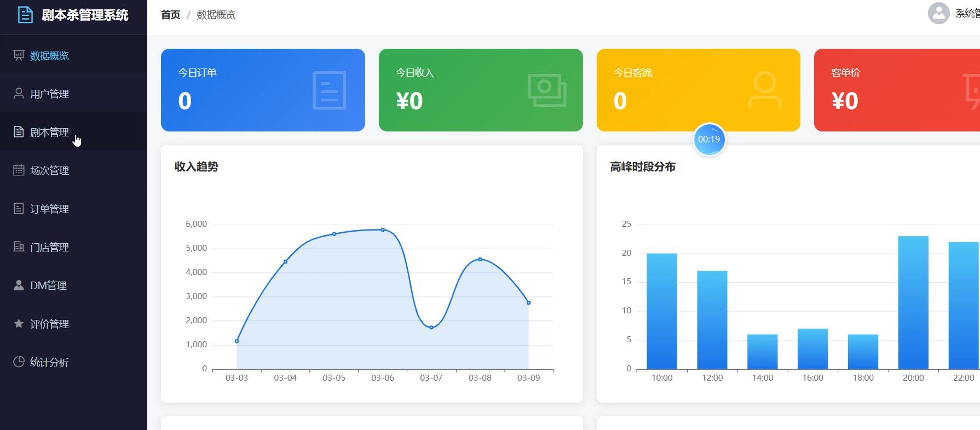Select the 今日订单 blue card
The width and height of the screenshot is (980, 430).
(x=263, y=90)
